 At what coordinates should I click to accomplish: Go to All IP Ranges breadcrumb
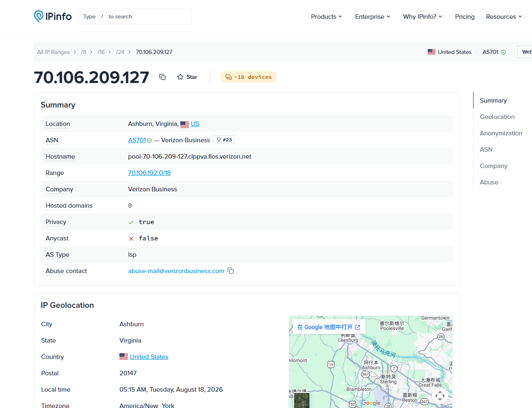click(x=53, y=52)
